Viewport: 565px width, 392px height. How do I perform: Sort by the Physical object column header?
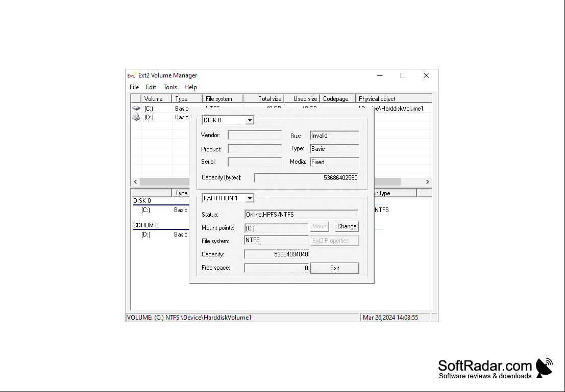394,98
